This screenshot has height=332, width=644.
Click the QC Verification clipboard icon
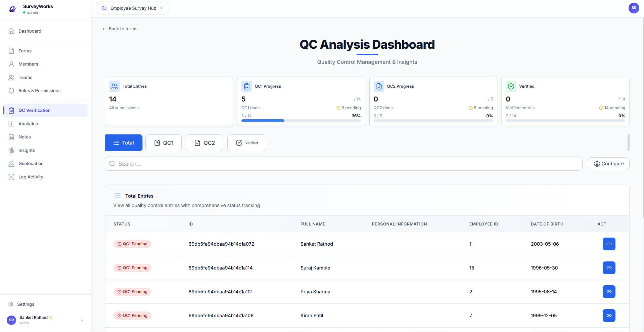pos(11,111)
